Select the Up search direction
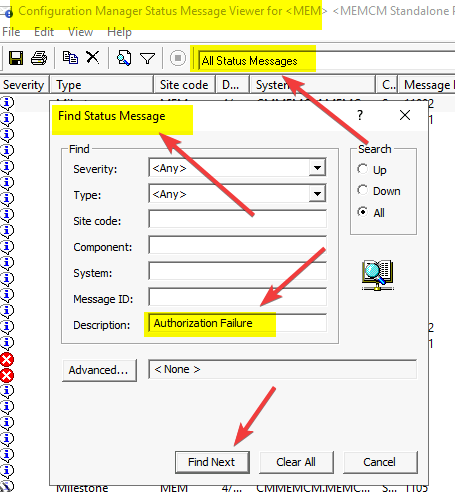This screenshot has width=455, height=492. tap(363, 169)
